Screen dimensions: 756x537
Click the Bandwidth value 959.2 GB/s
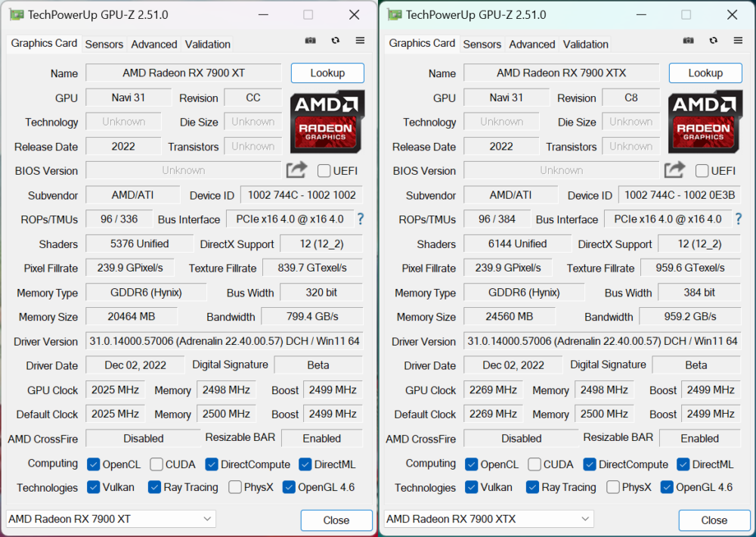[x=690, y=316]
